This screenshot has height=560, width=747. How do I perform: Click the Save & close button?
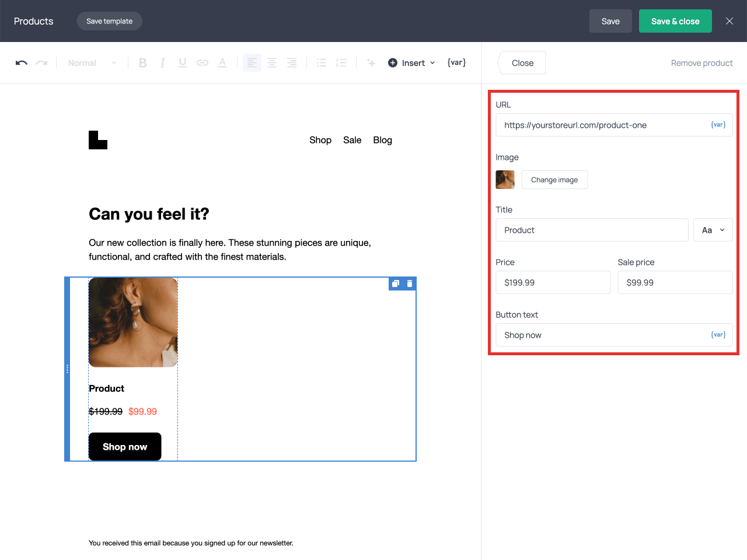tap(675, 21)
